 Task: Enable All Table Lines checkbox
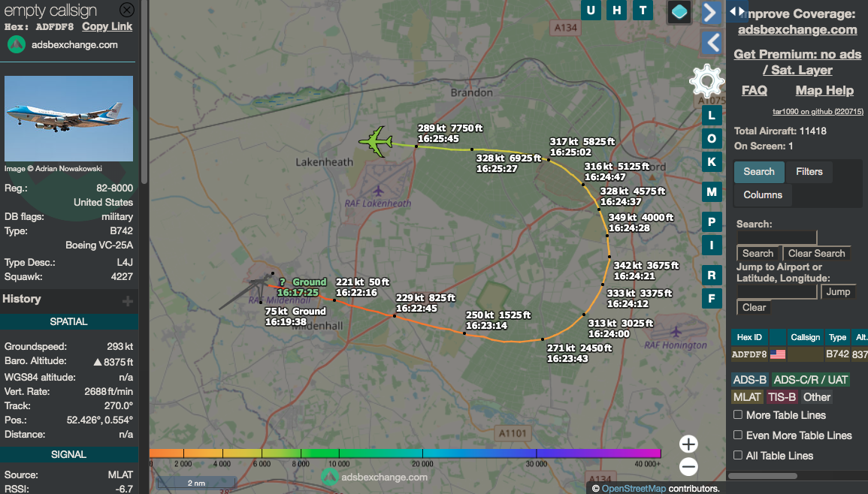coord(738,455)
